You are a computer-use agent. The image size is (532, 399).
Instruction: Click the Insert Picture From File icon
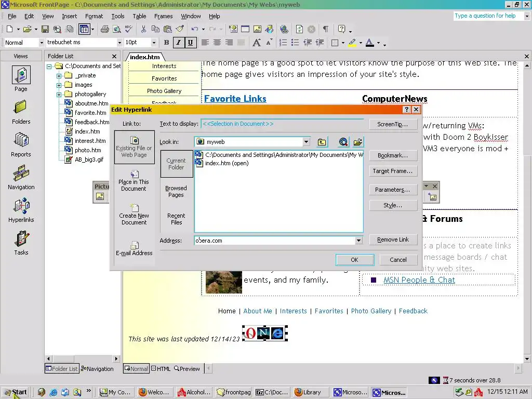[x=257, y=29]
